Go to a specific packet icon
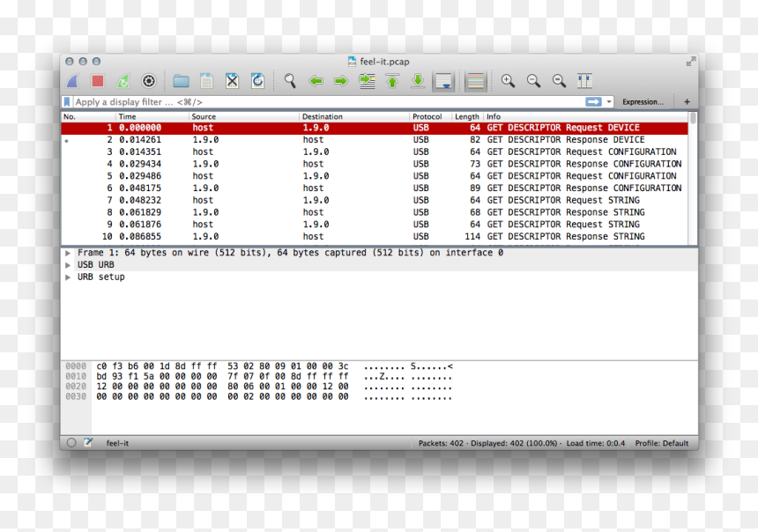This screenshot has width=758, height=532. click(x=367, y=81)
